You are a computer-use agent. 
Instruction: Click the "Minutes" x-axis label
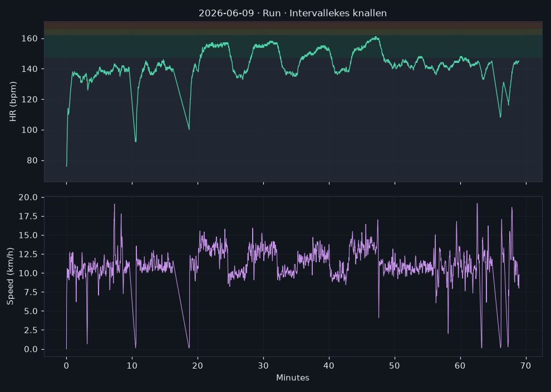[293, 378]
